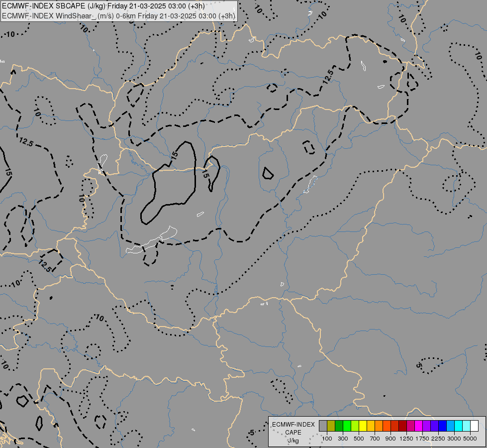Click the '1250' legend scale label
The height and width of the screenshot is (448, 487).
[406, 439]
